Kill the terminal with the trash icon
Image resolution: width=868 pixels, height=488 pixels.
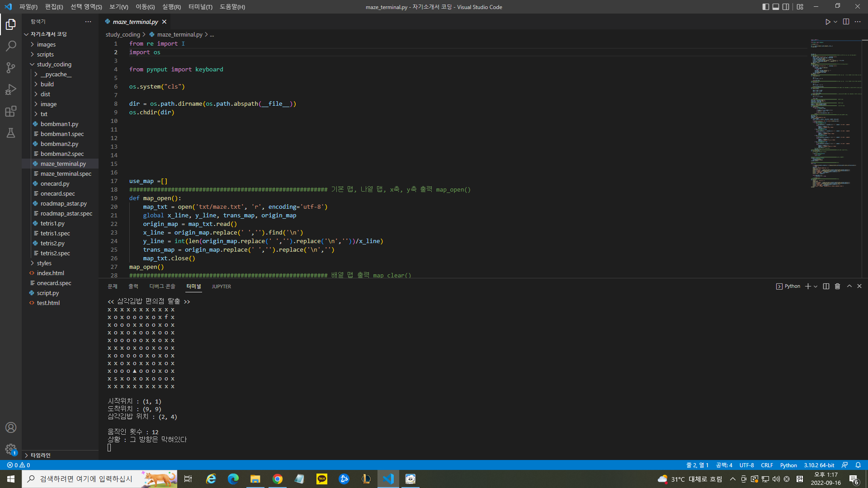pos(837,286)
